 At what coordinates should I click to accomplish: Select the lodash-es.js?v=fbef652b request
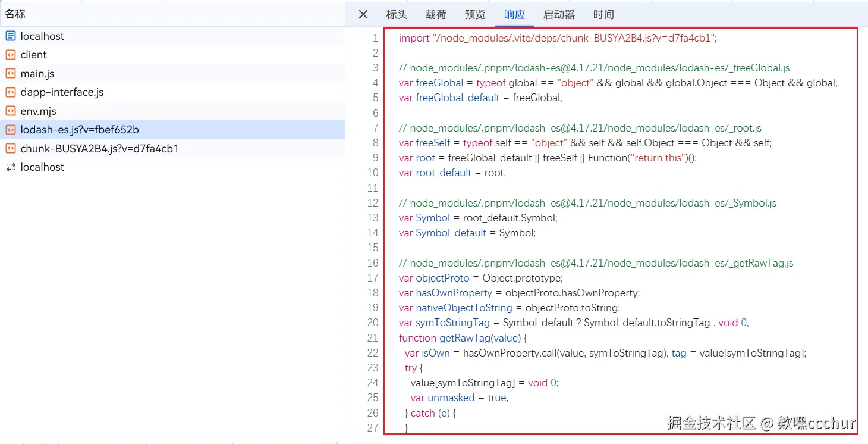pyautogui.click(x=172, y=130)
